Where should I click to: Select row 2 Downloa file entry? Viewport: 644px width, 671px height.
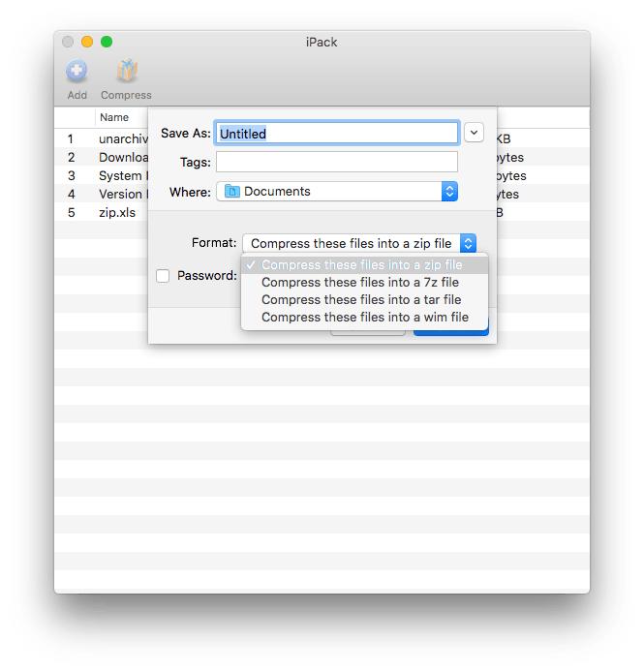[102, 157]
